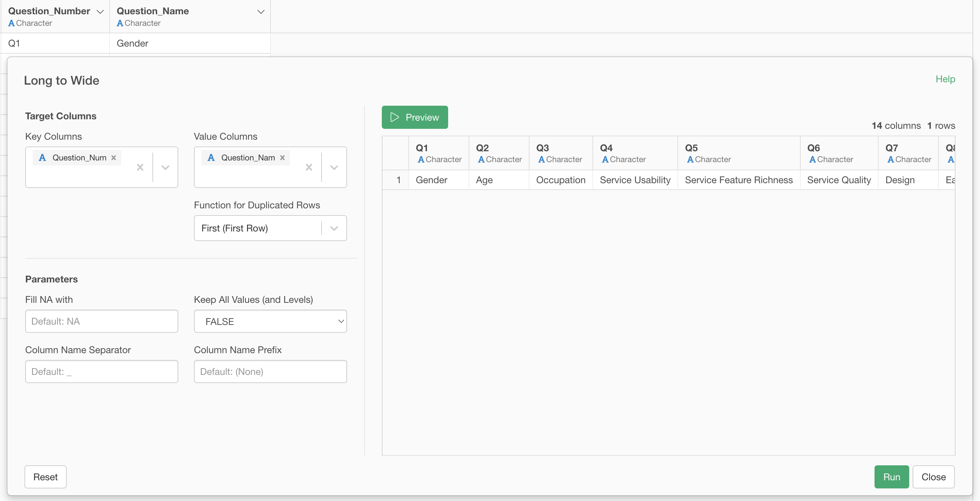This screenshot has height=501, width=980.
Task: Focus the Column Name Separator input
Action: click(x=102, y=372)
